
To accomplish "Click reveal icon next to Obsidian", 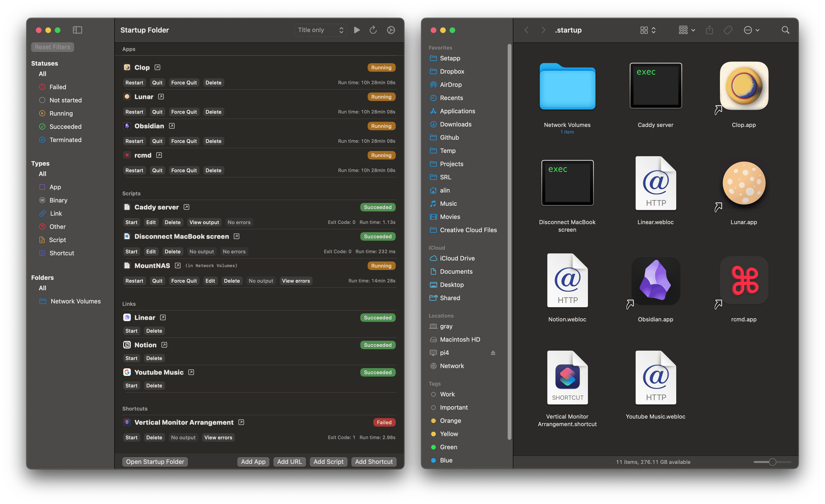I will click(x=172, y=126).
